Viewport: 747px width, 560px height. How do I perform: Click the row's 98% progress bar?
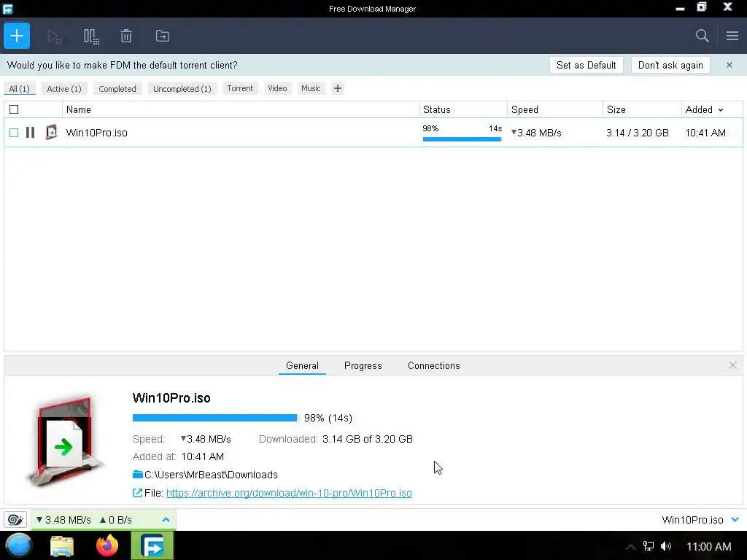click(462, 139)
